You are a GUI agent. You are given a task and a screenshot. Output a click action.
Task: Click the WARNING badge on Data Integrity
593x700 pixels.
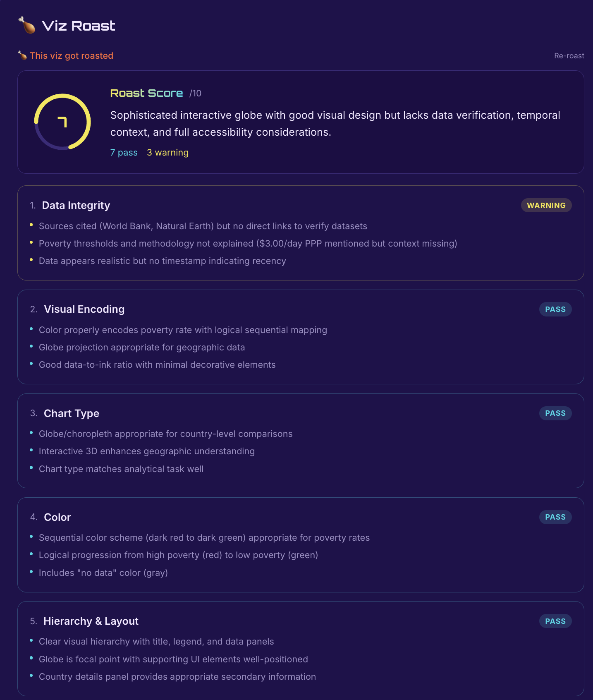[x=546, y=206]
